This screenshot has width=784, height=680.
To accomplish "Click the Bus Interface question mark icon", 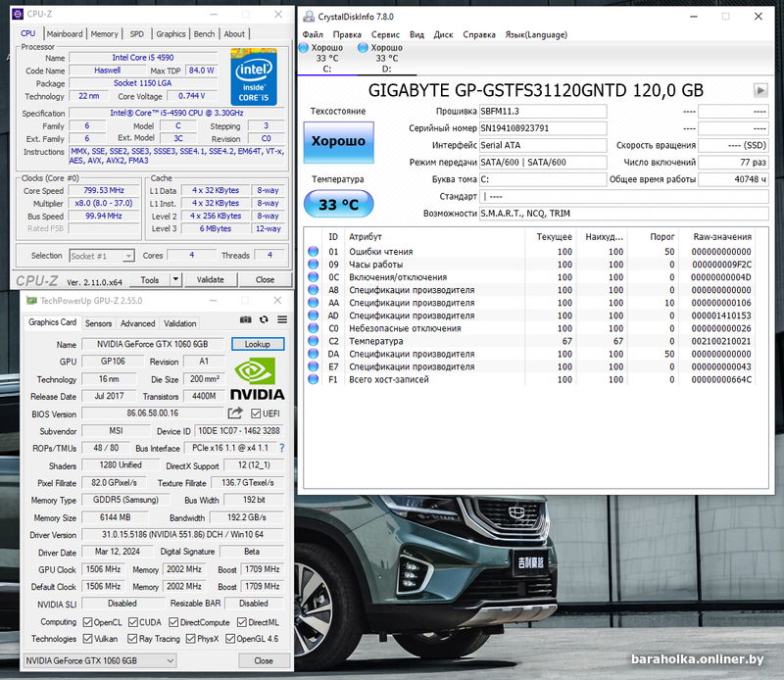I will [x=282, y=448].
